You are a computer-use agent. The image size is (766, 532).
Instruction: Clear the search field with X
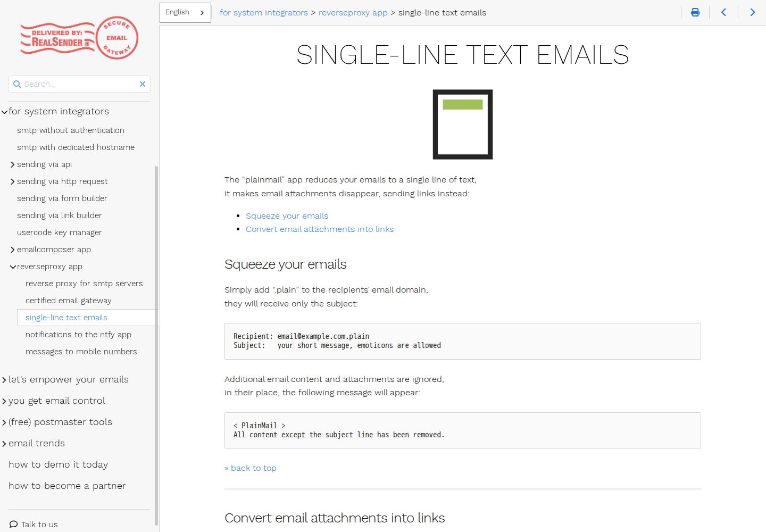[x=143, y=84]
